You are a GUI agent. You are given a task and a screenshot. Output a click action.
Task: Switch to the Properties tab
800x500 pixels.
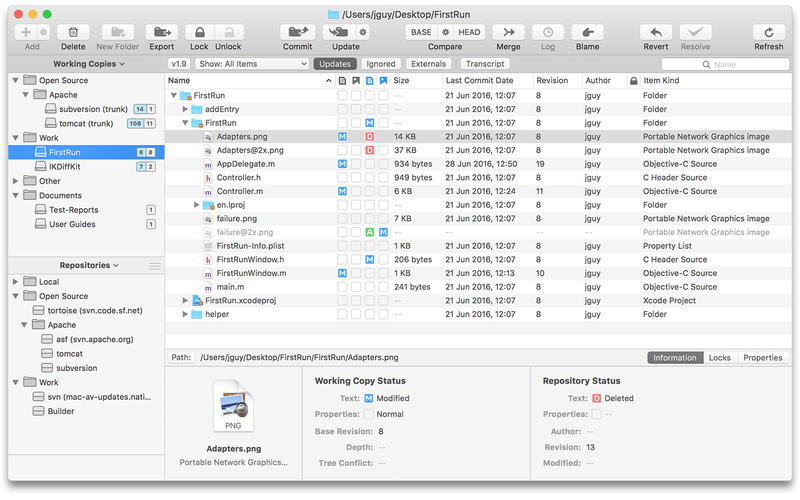[x=762, y=357]
